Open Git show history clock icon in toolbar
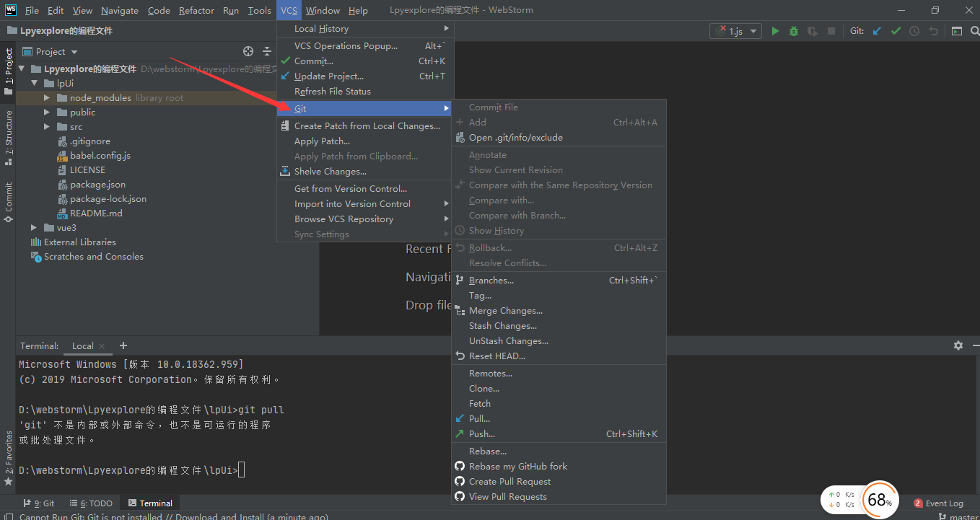 click(914, 31)
